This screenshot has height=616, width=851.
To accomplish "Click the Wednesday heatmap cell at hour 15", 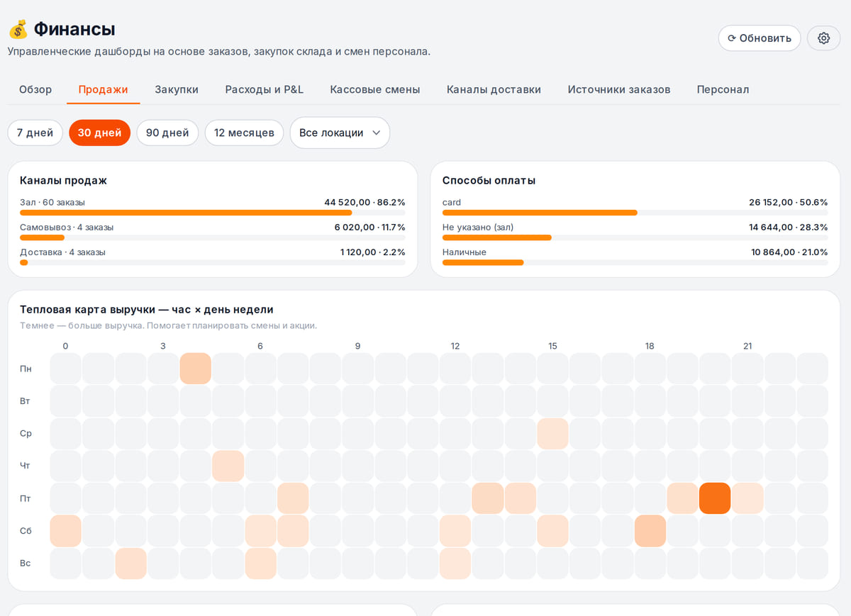I will [552, 434].
